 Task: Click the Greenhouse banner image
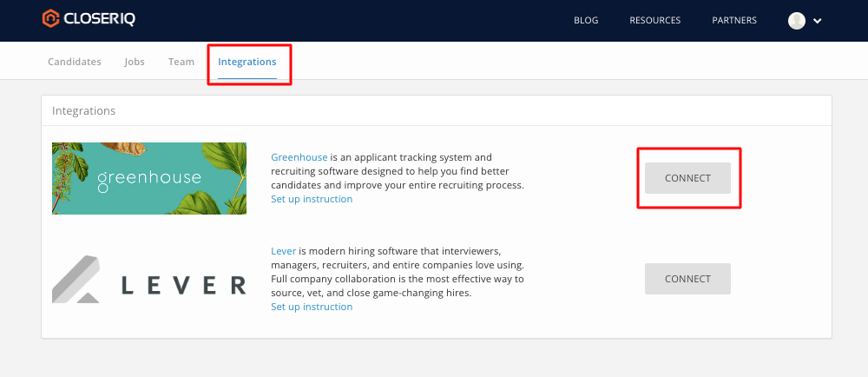click(148, 178)
